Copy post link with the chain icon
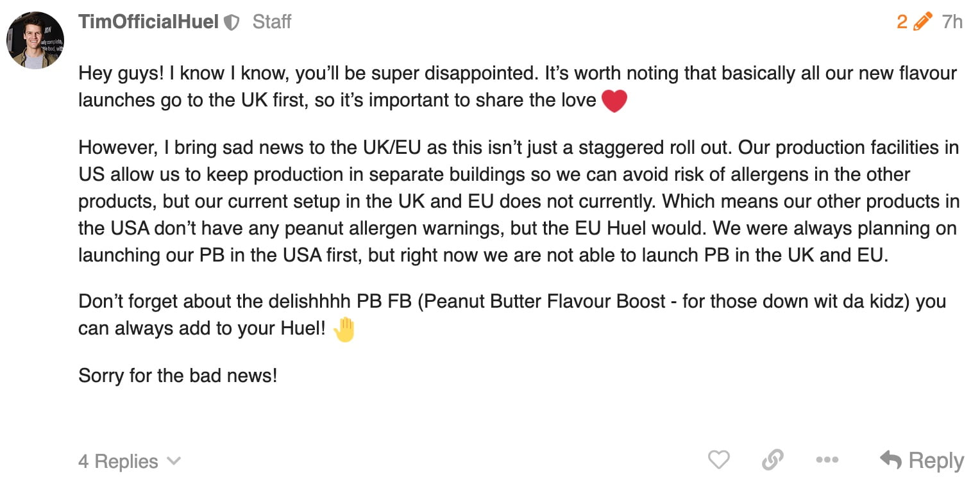 [x=773, y=460]
